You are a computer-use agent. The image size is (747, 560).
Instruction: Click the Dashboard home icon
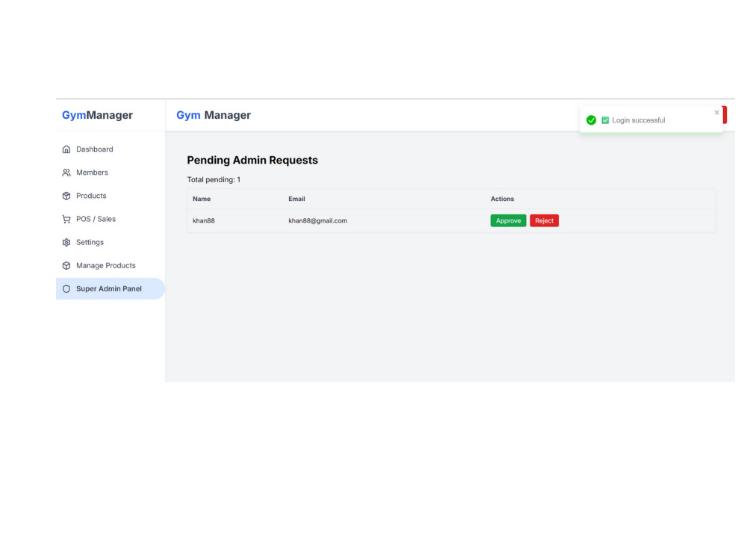tap(66, 149)
